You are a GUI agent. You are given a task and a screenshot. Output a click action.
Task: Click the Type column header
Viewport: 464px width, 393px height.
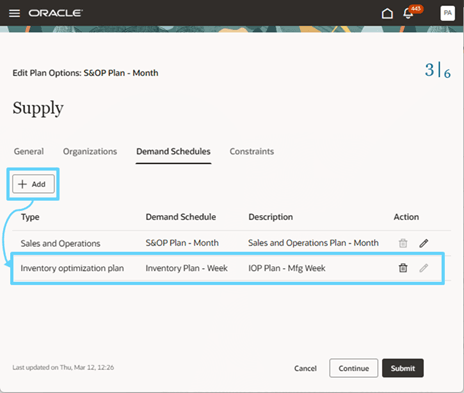[30, 217]
